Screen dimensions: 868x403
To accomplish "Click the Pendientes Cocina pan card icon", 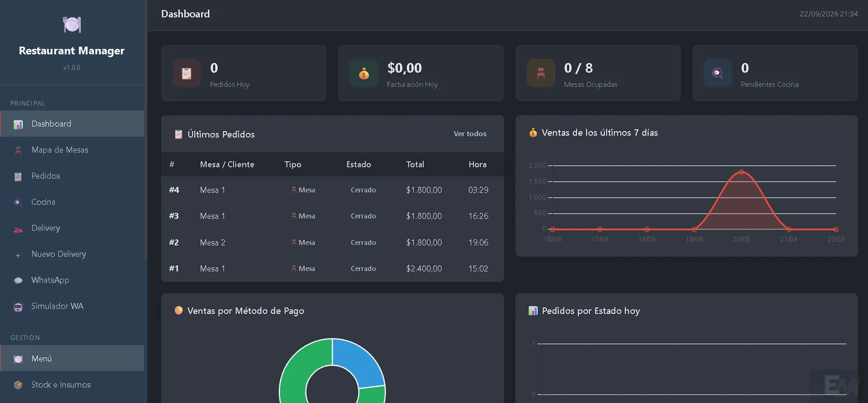I will pos(718,73).
